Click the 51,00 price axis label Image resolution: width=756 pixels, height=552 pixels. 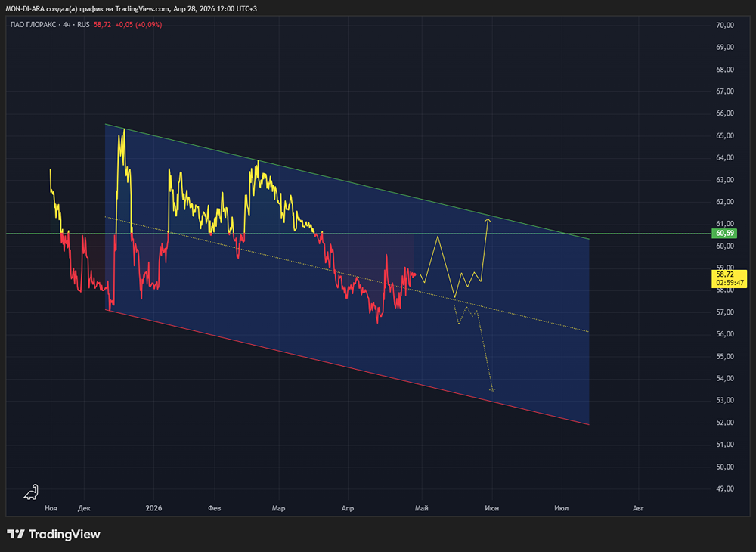pos(725,445)
